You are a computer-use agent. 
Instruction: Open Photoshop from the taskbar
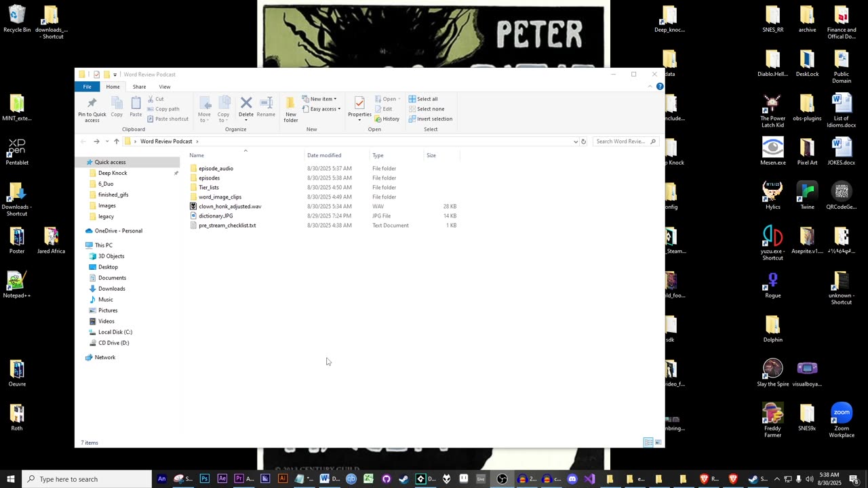(x=204, y=479)
